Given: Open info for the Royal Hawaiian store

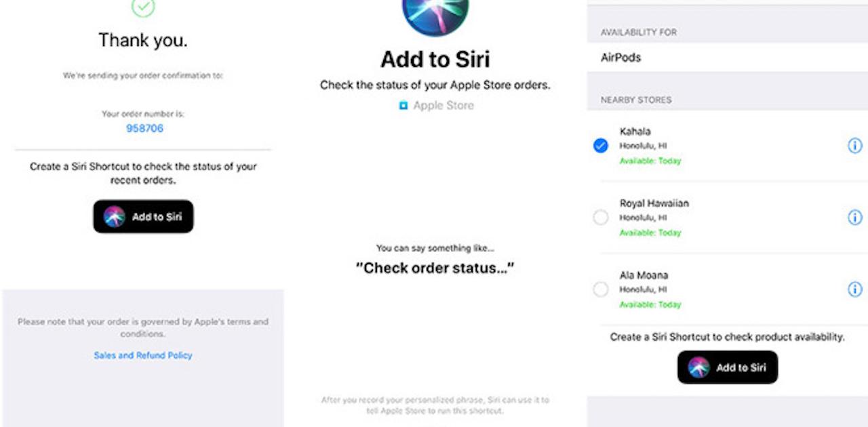Looking at the screenshot, I should 855,218.
